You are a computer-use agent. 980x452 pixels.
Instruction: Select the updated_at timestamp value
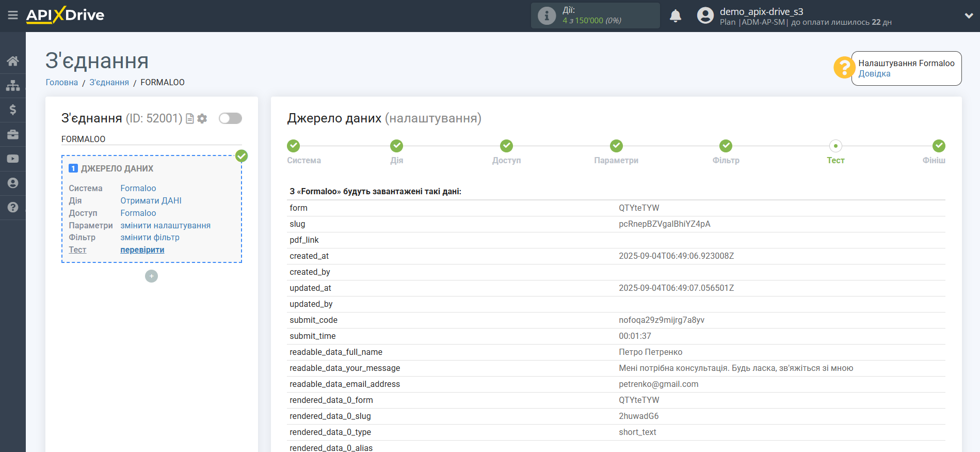(x=676, y=288)
